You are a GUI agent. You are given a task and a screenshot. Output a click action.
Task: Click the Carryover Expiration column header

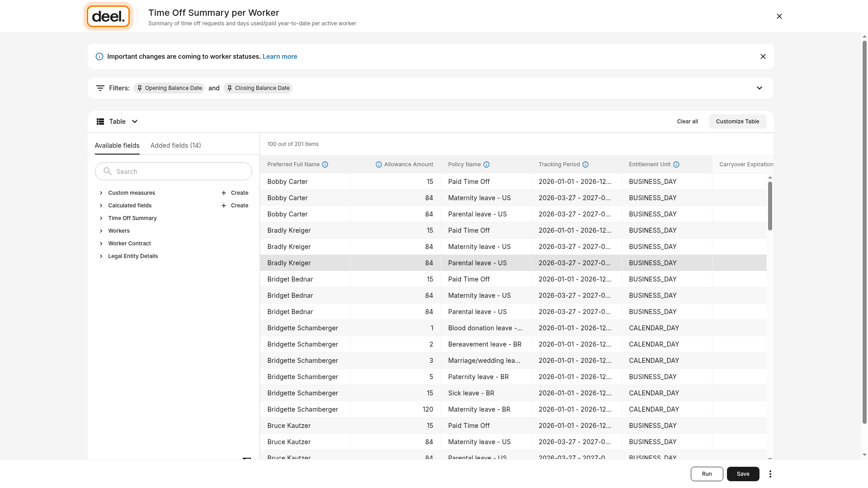tap(743, 164)
